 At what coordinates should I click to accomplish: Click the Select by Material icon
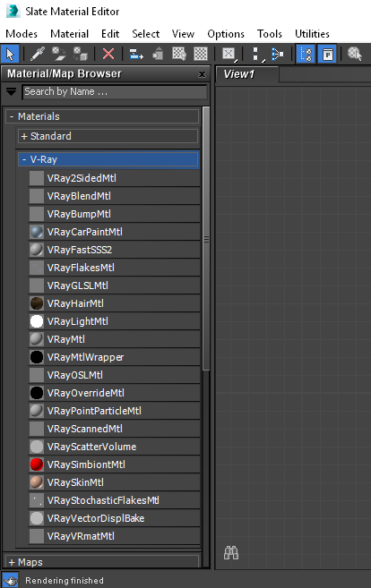click(355, 54)
